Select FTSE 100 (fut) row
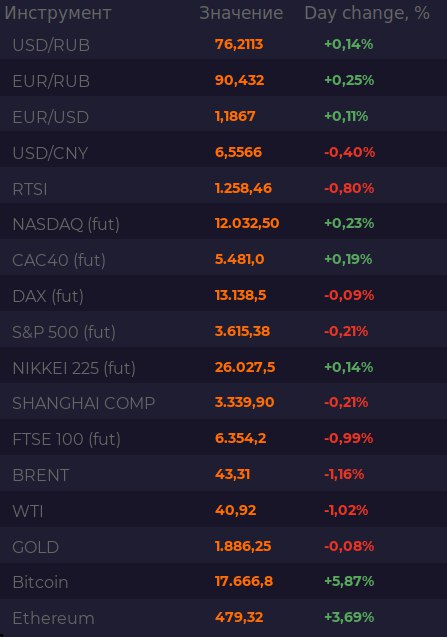Screen dimensions: 447x637 (x=224, y=439)
